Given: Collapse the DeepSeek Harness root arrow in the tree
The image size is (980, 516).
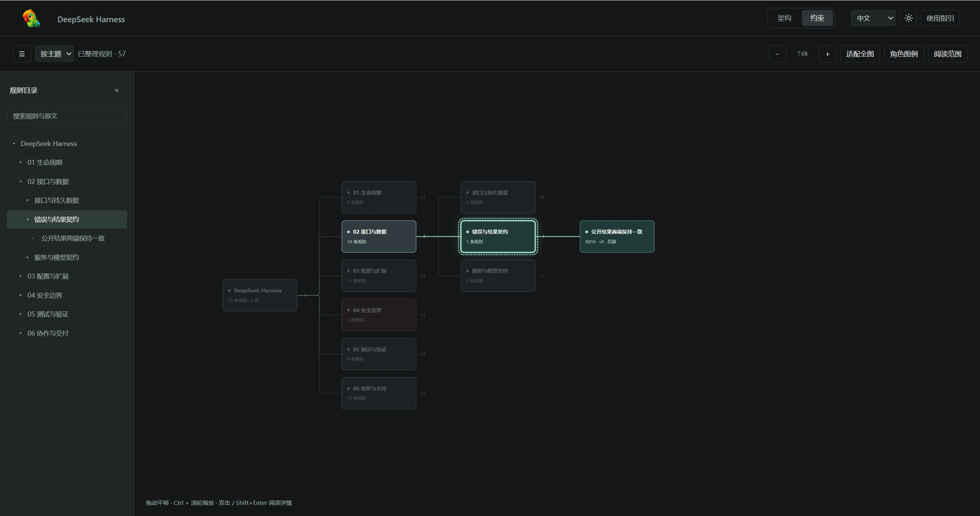Looking at the screenshot, I should [14, 144].
